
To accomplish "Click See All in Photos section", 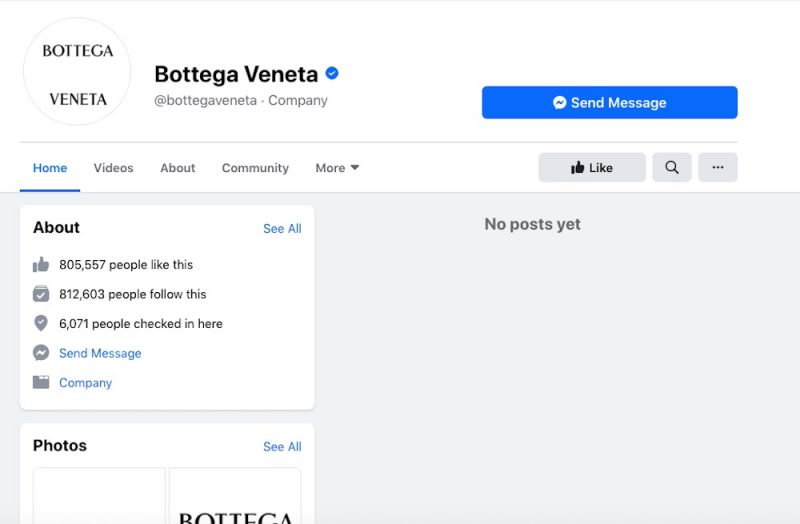I will click(x=282, y=446).
